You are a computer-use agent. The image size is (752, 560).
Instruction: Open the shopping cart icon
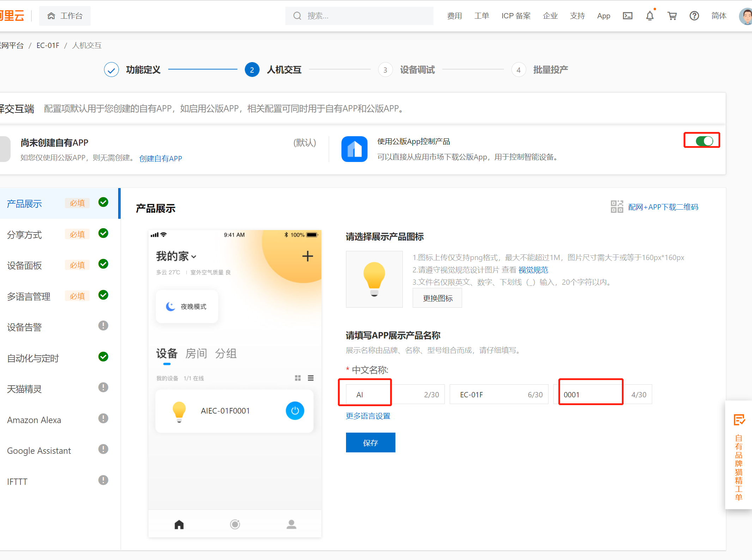(672, 16)
